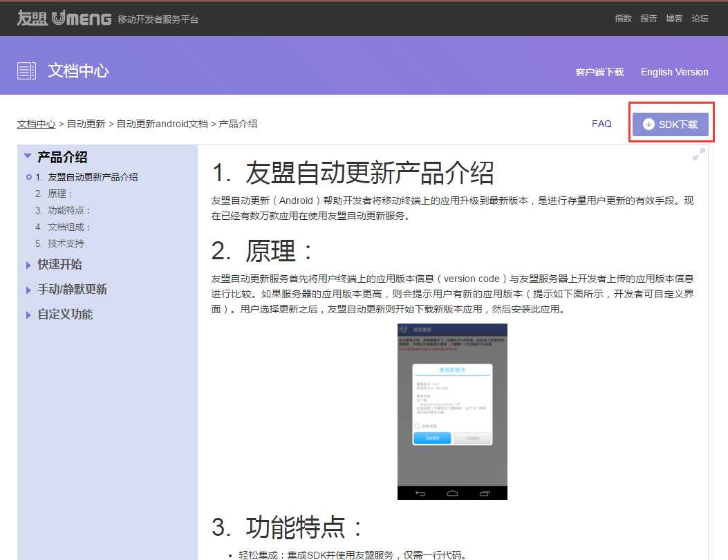This screenshot has width=728, height=560.
Task: Click the download icon inside SDK下载 button
Action: point(648,124)
